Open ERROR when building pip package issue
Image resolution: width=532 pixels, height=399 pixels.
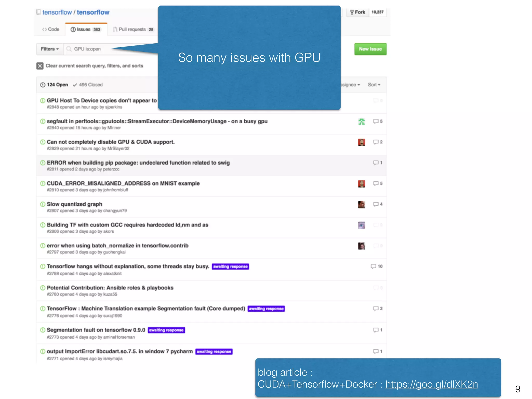pyautogui.click(x=138, y=163)
